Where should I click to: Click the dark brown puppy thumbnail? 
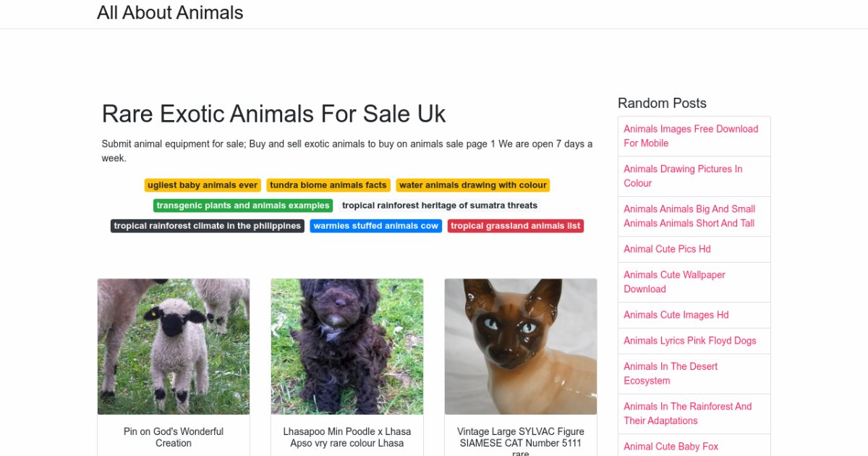(x=347, y=347)
